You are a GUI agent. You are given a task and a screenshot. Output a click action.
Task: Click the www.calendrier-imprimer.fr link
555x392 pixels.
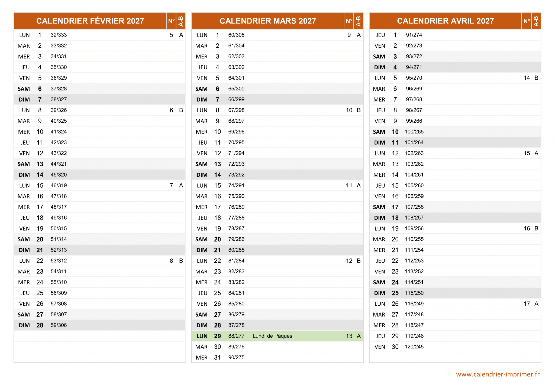pos(498,374)
